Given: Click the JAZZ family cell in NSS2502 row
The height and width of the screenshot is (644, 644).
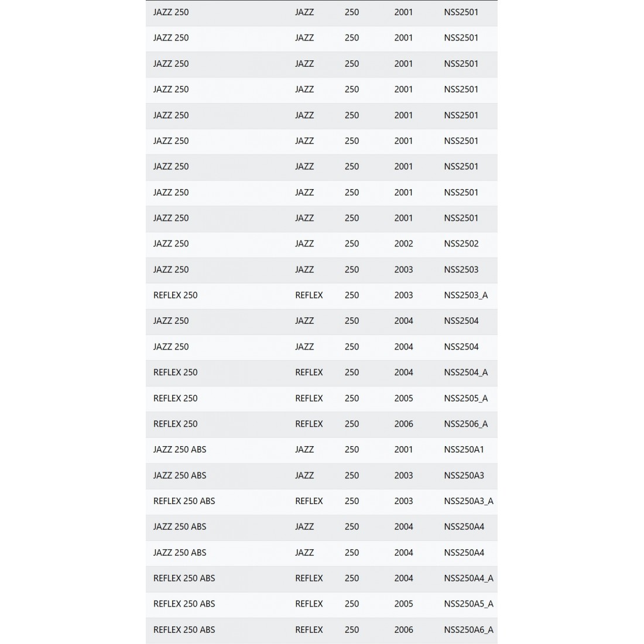Looking at the screenshot, I should click(304, 244).
